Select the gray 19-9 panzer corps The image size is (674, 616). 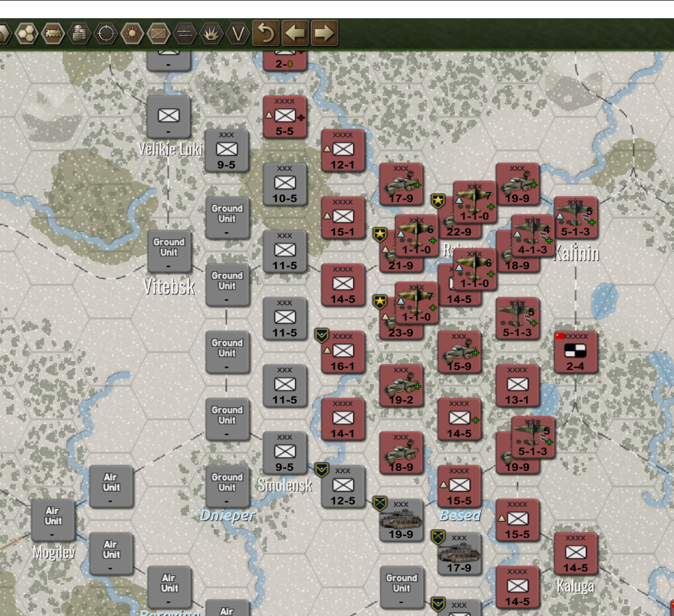(401, 520)
